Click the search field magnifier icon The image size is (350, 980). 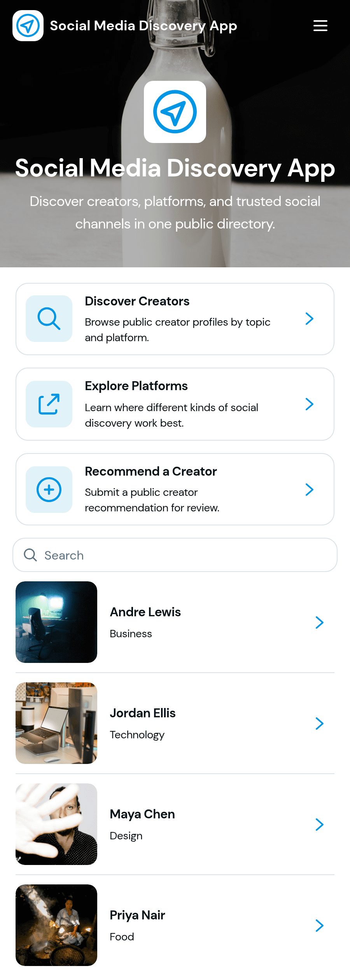pos(30,555)
